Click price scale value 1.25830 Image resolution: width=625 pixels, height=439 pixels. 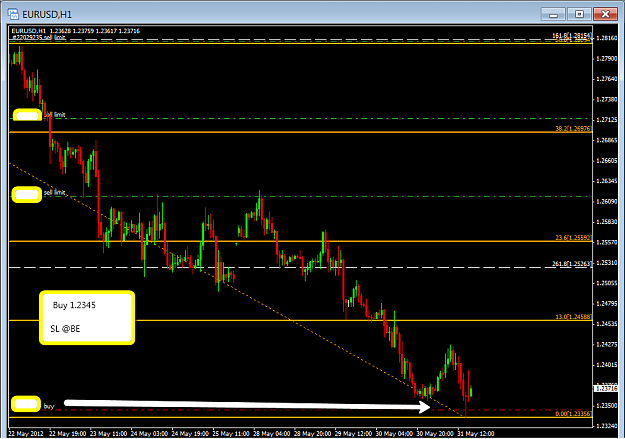tap(606, 222)
